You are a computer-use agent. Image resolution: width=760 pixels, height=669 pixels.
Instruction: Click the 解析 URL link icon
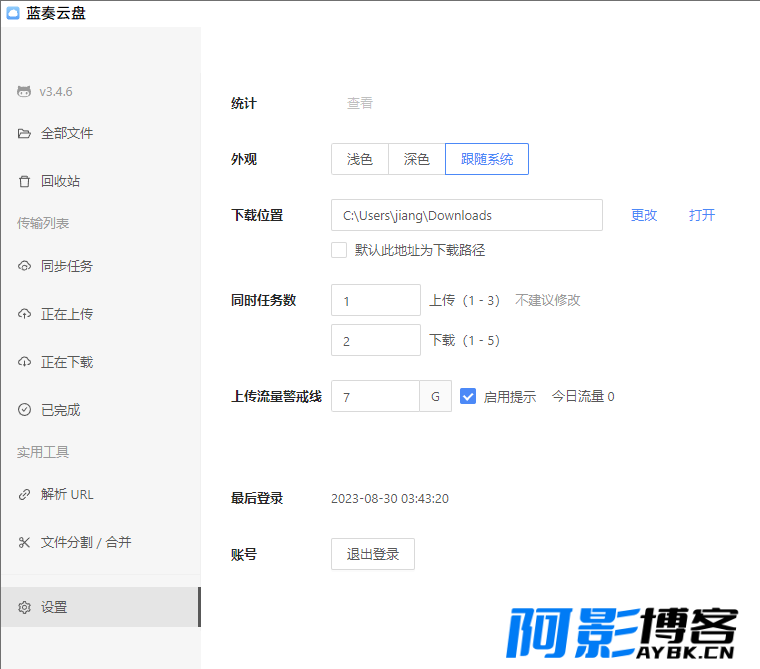click(24, 494)
